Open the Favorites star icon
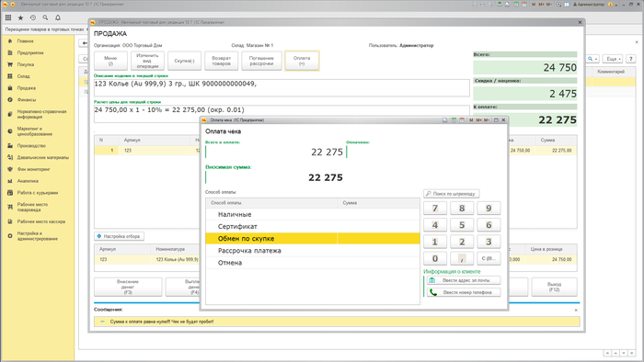 pyautogui.click(x=20, y=17)
